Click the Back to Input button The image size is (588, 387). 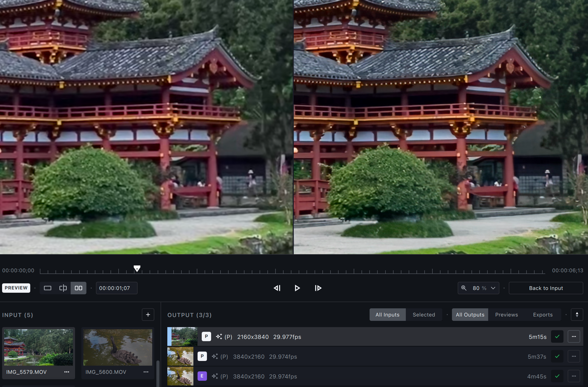546,288
